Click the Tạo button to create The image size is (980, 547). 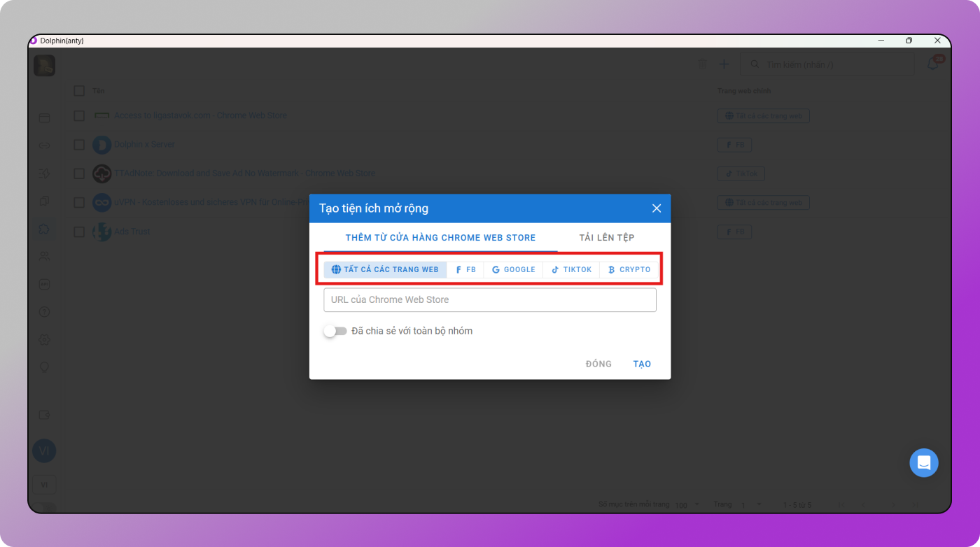point(642,364)
